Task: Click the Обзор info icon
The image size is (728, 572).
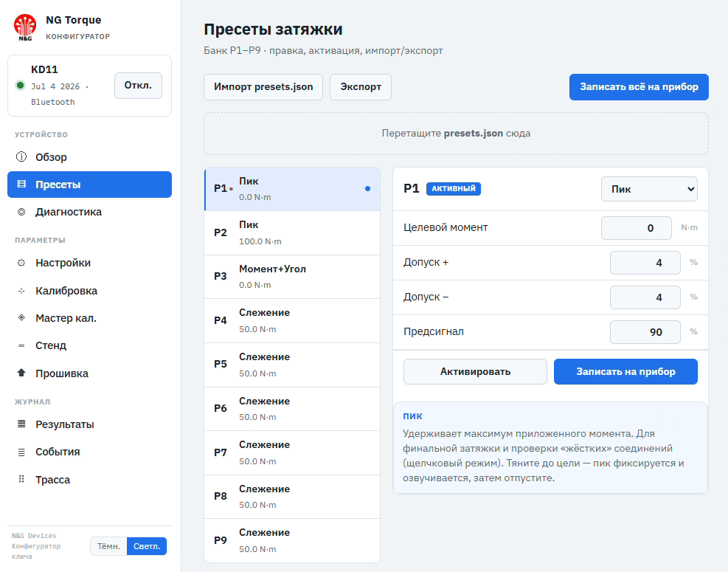Action: click(x=21, y=156)
